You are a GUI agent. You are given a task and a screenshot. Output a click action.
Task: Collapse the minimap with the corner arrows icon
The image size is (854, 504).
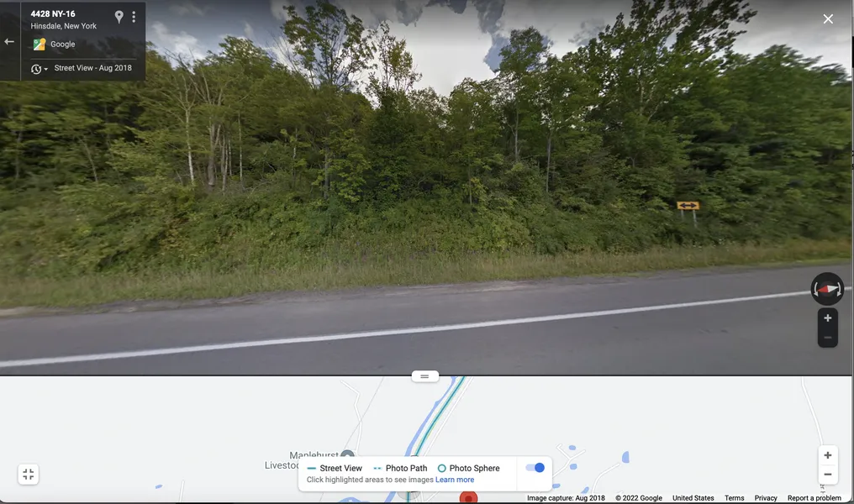(29, 474)
